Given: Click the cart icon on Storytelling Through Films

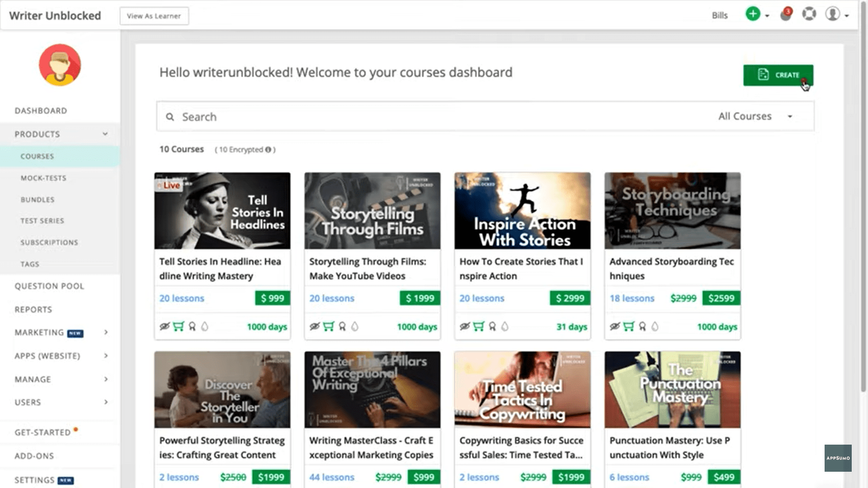Looking at the screenshot, I should pyautogui.click(x=328, y=326).
